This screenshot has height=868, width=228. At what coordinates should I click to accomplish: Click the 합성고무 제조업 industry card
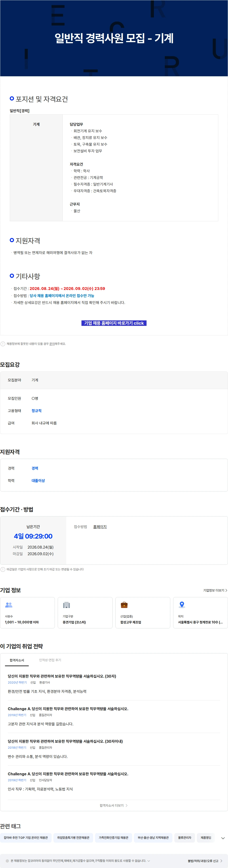pyautogui.click(x=143, y=612)
